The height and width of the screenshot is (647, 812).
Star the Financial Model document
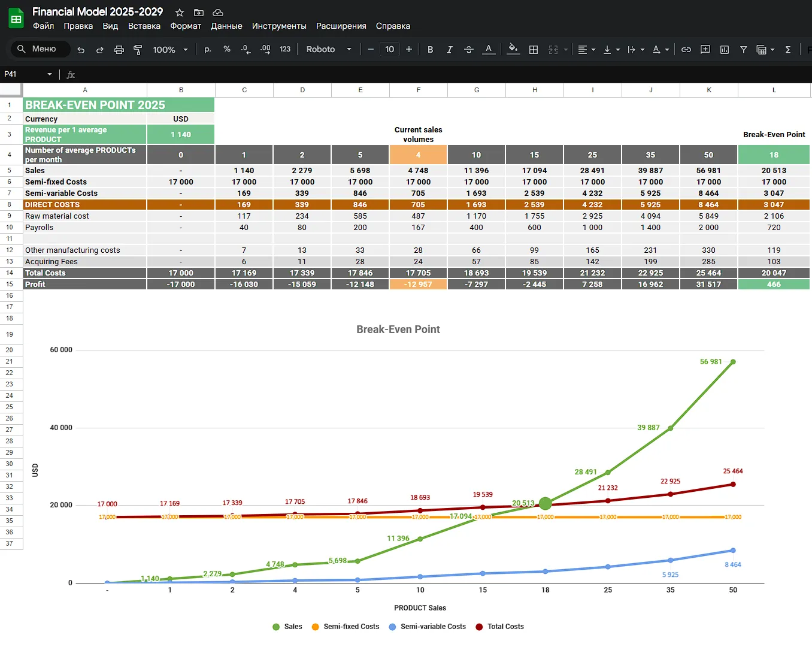(x=180, y=12)
